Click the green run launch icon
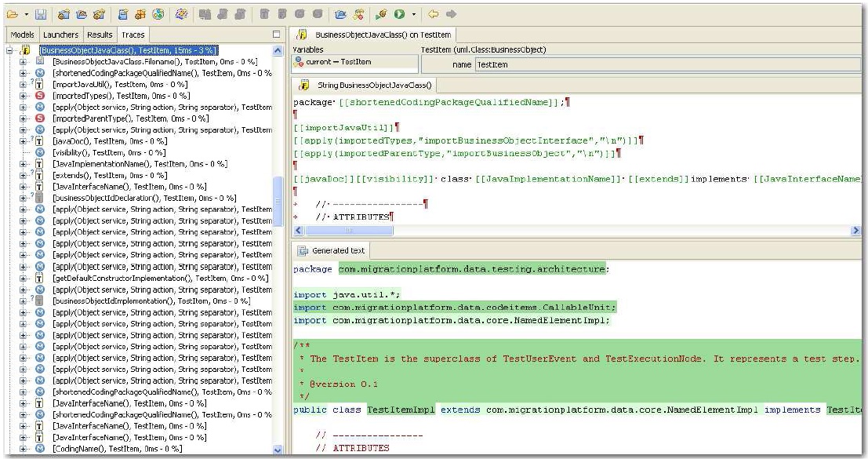Screen dimensions: 868x459 click(400, 14)
